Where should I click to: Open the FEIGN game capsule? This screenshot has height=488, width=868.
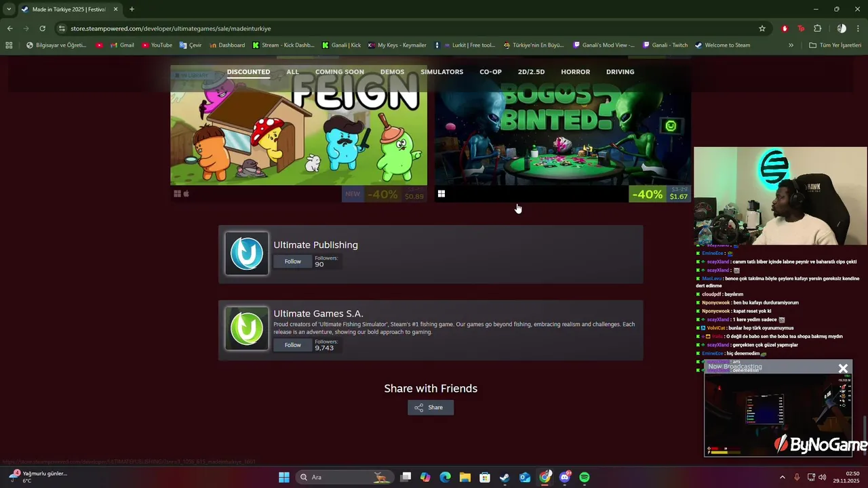(298, 132)
